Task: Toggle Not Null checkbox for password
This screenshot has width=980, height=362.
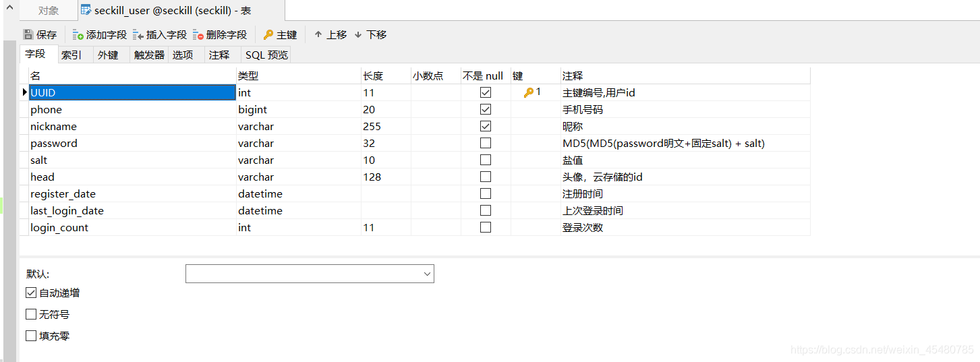Action: 485,143
